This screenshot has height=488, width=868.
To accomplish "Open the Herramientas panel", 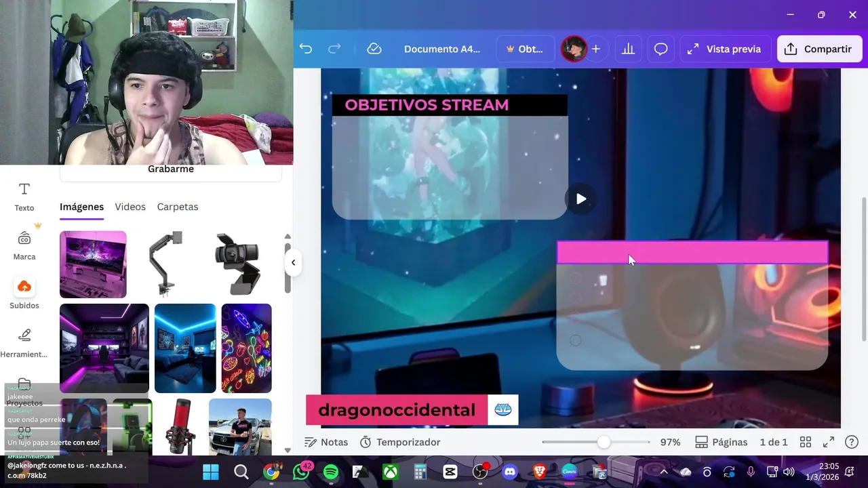I will click(x=24, y=343).
